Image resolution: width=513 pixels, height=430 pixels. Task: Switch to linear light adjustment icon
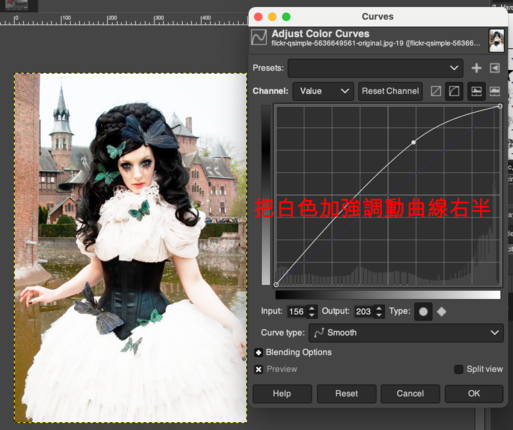[x=436, y=91]
